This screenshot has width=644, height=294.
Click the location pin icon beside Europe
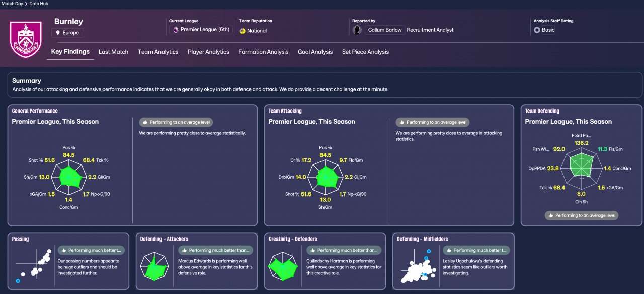point(58,33)
